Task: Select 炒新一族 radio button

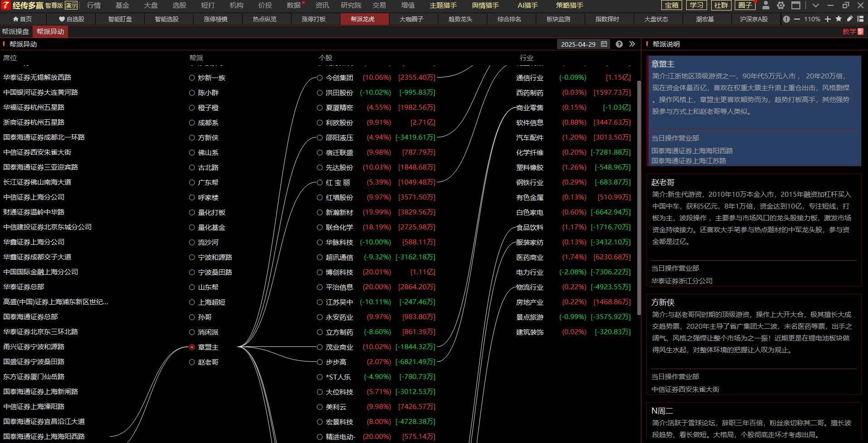Action: (192, 78)
